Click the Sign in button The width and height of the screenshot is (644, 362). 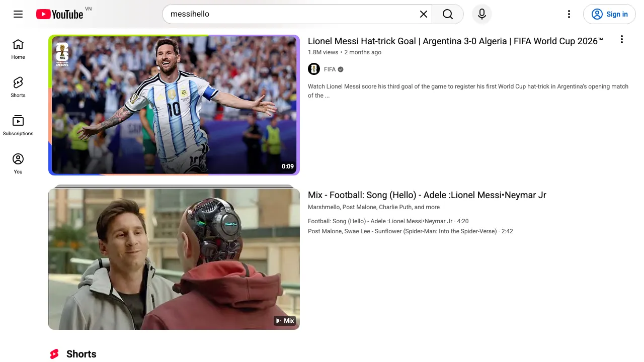[609, 14]
